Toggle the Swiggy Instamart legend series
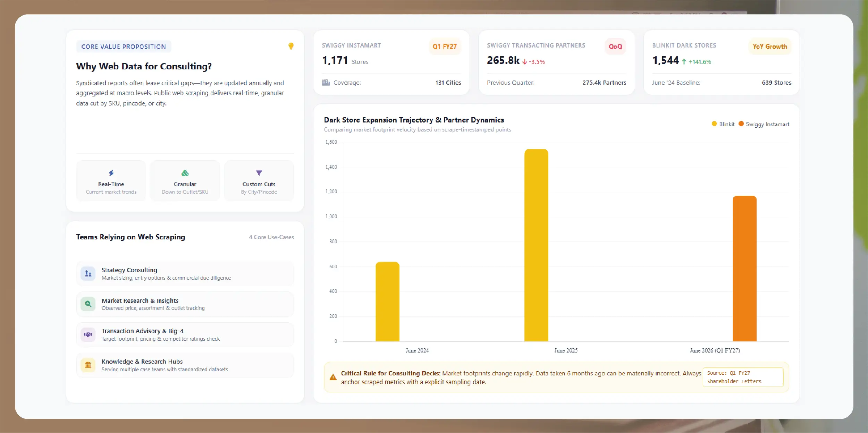The image size is (868, 433). pyautogui.click(x=764, y=124)
